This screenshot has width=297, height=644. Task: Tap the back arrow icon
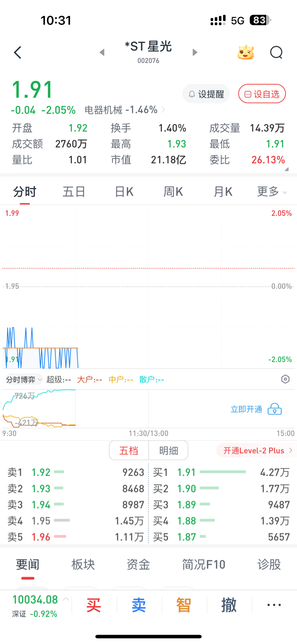17,52
